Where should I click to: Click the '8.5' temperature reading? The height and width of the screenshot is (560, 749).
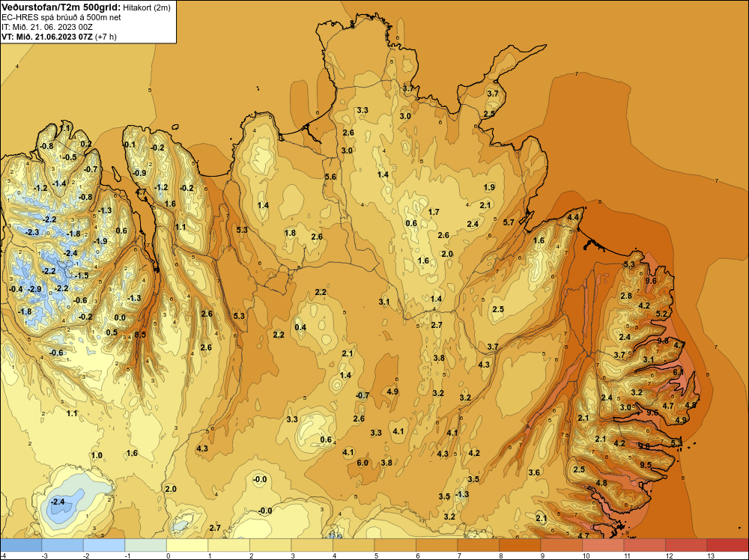point(140,335)
